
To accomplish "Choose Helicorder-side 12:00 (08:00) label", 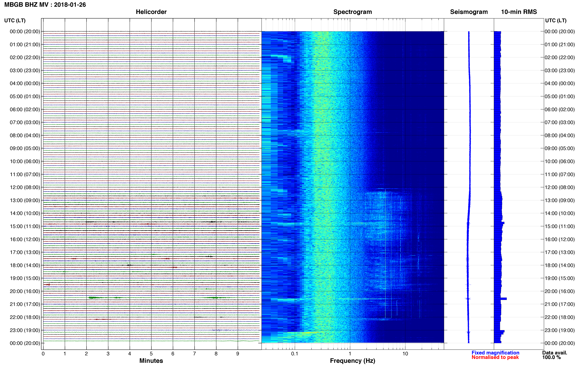I will 25,187.
